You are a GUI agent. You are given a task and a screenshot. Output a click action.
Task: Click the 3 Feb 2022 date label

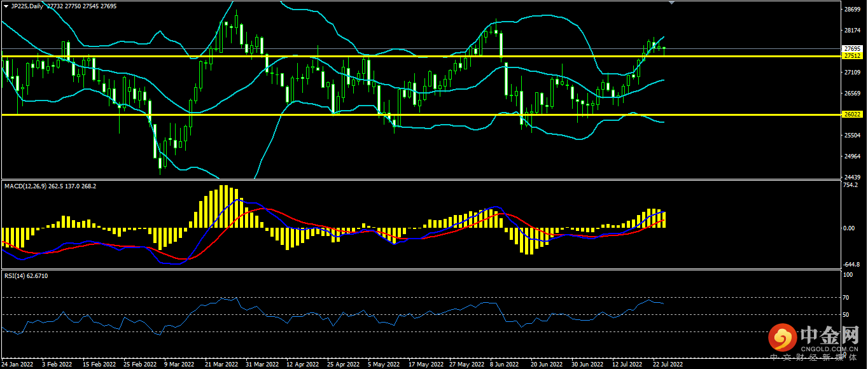[57, 365]
